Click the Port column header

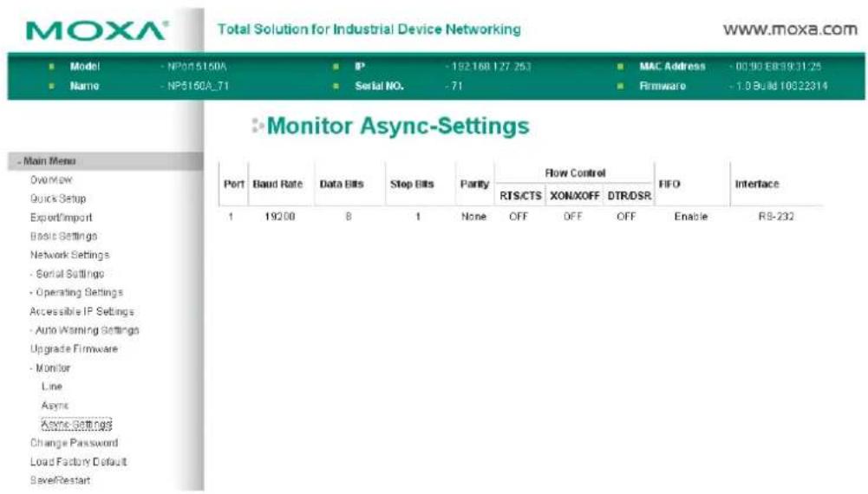coord(233,185)
